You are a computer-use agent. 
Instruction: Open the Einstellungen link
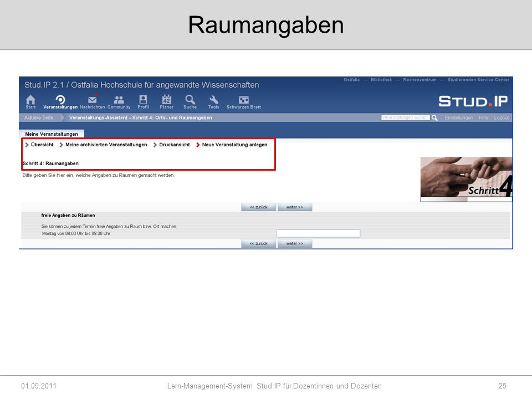click(459, 117)
